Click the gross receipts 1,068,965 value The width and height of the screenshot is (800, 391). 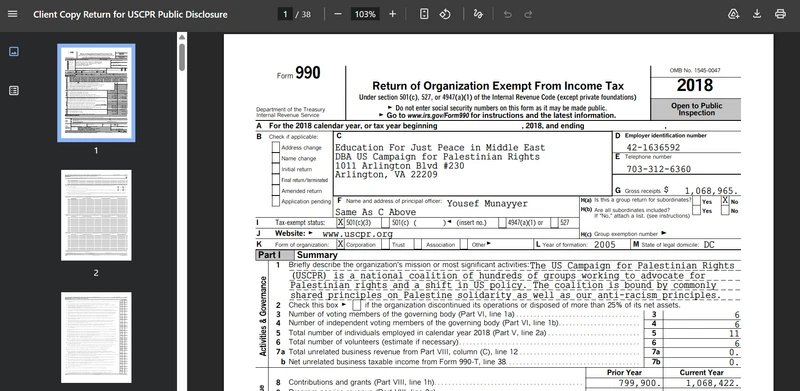(x=711, y=190)
